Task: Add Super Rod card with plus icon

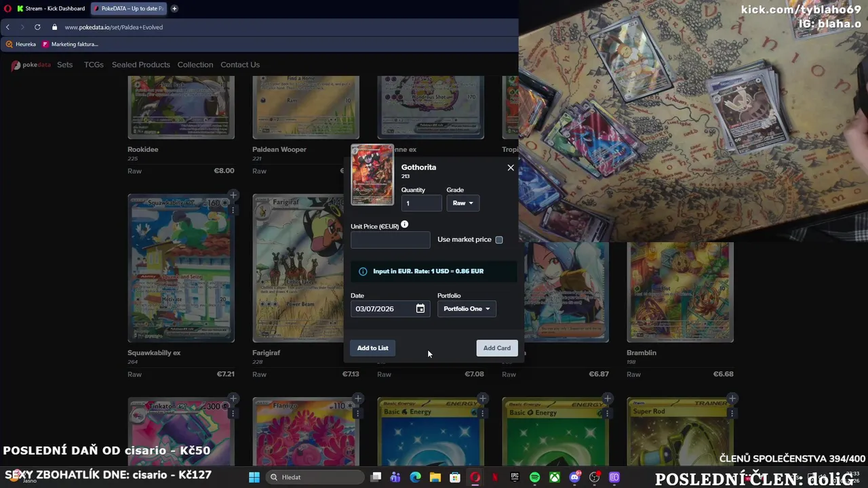Action: [732, 399]
